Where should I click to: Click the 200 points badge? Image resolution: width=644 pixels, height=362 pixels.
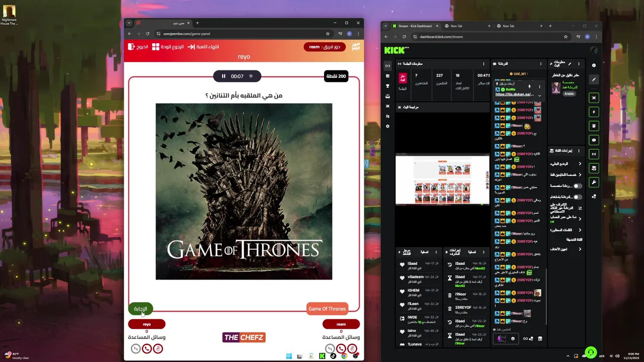(x=336, y=76)
